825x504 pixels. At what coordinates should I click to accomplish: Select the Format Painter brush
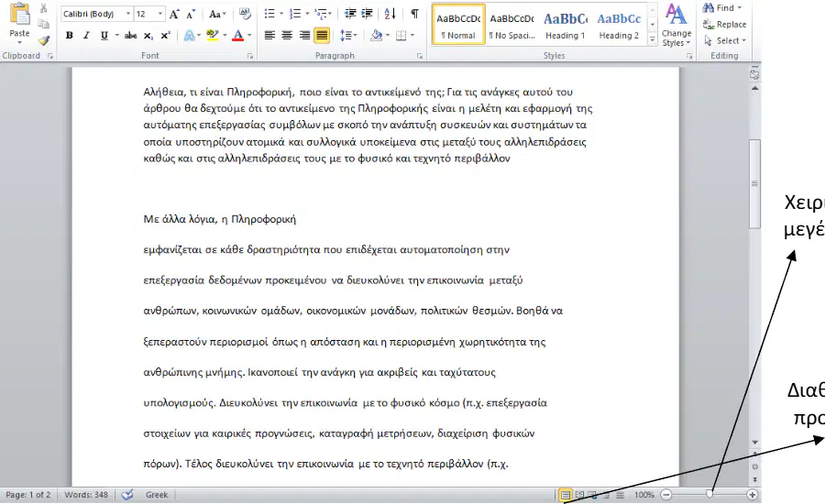point(44,40)
